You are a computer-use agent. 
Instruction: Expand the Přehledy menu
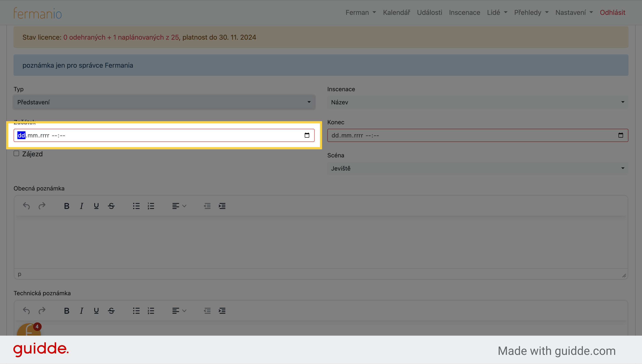(x=531, y=13)
